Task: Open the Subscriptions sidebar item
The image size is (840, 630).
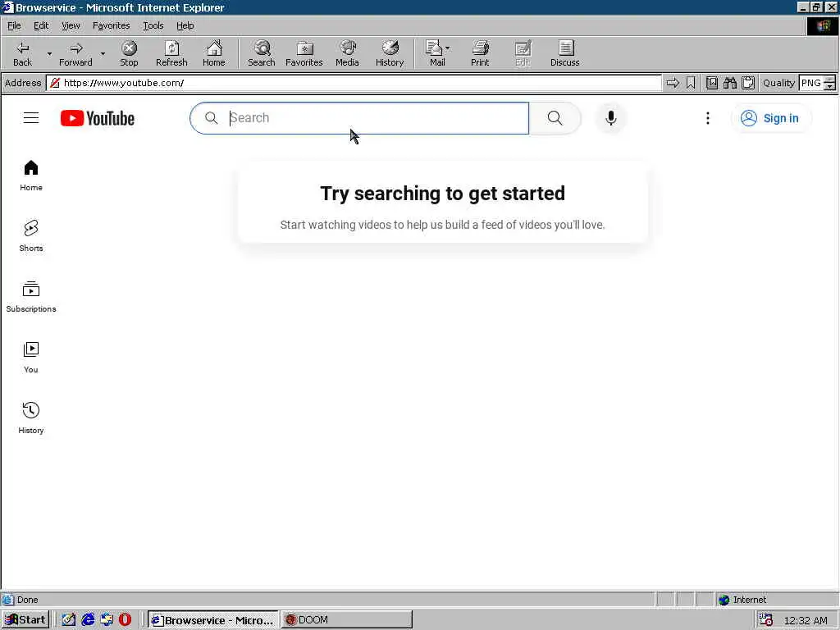Action: click(31, 297)
